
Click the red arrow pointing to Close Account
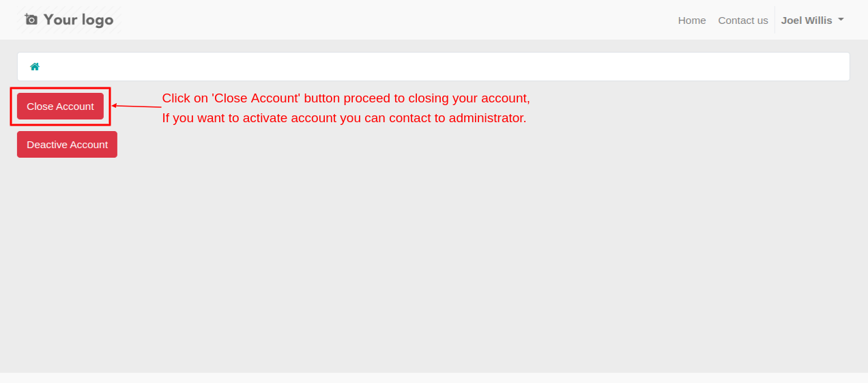coord(136,106)
